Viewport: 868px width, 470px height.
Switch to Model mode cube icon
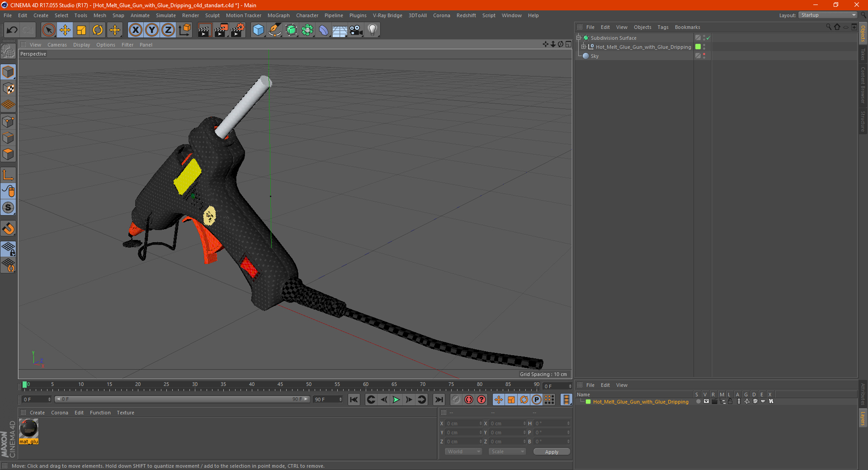8,72
